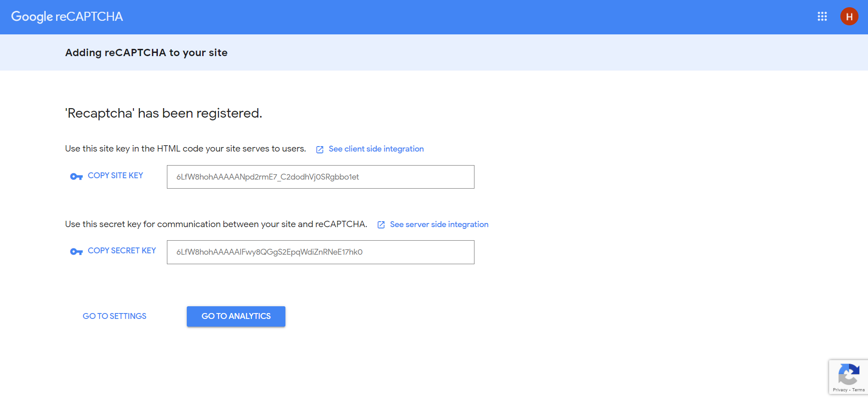Click the key icon beside Copy Site Key
Screen dimensions: 868x399
[76, 176]
